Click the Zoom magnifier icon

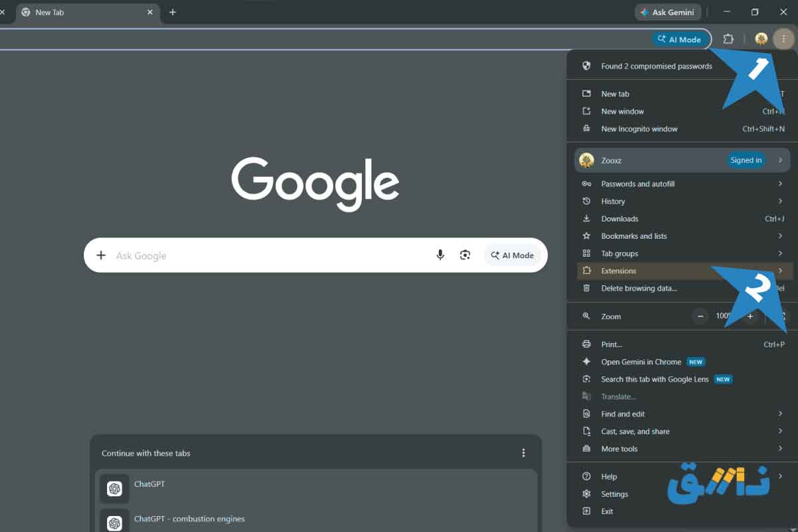tap(587, 317)
